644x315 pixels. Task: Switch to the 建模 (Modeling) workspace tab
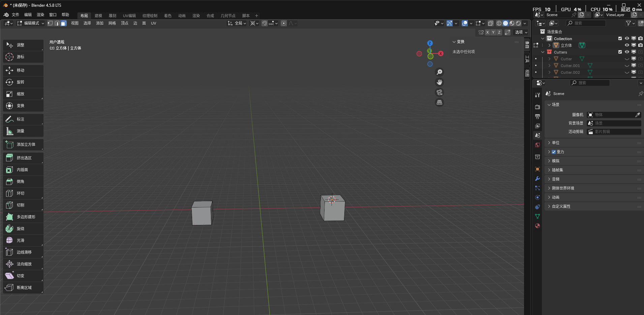(x=98, y=16)
